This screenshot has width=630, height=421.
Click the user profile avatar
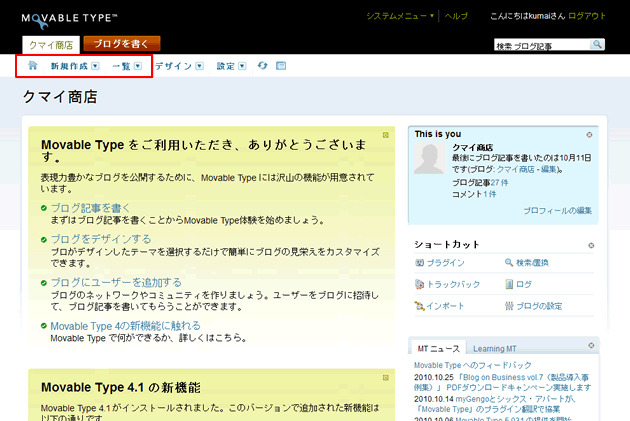click(430, 159)
